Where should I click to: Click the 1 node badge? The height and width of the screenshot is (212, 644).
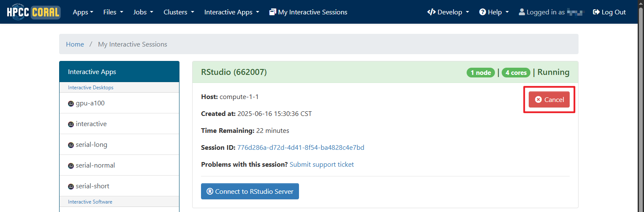coord(481,73)
